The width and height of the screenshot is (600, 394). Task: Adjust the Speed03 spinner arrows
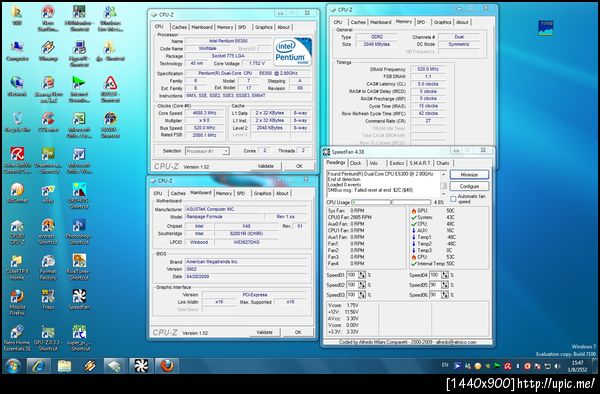[x=362, y=295]
